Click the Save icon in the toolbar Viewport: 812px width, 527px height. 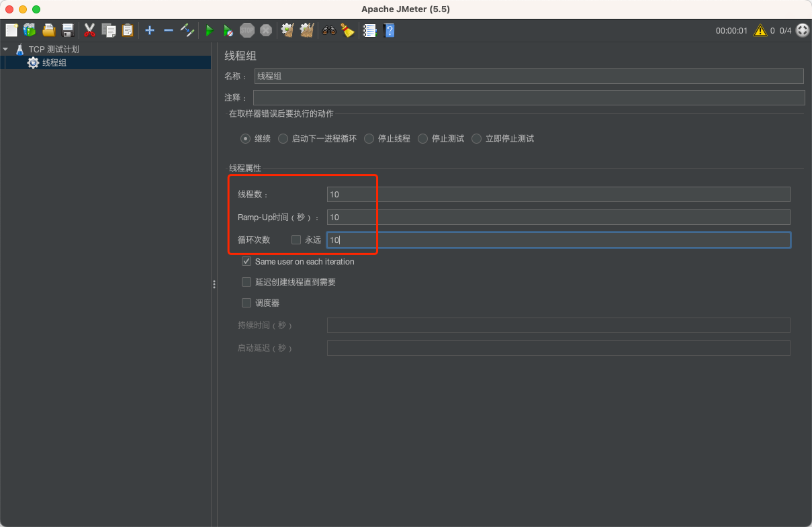67,30
